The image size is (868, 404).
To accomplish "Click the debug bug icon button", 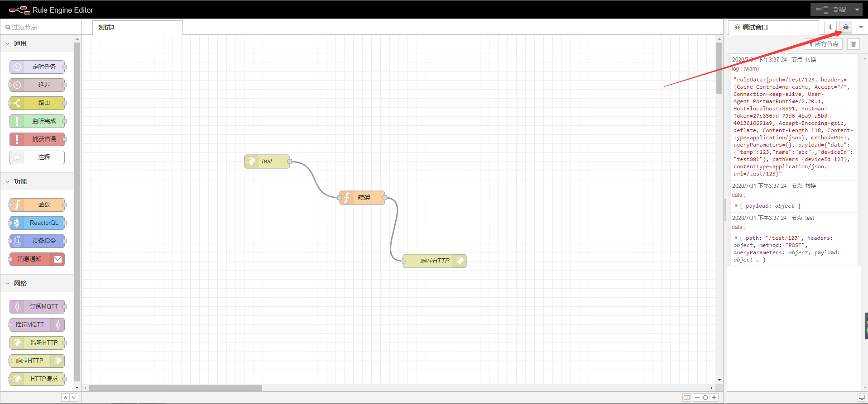I will [845, 27].
